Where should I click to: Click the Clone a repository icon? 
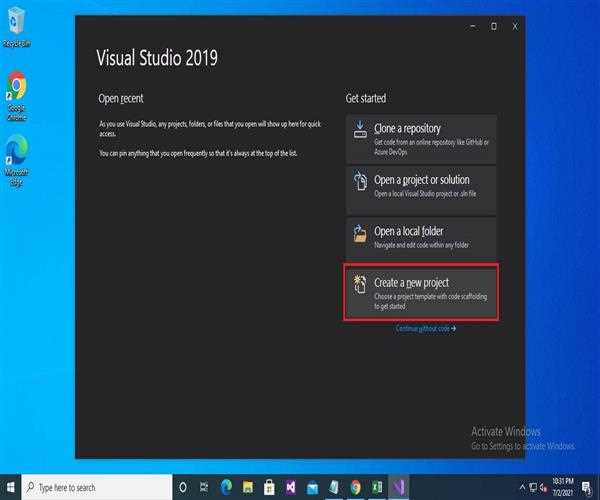coord(361,133)
